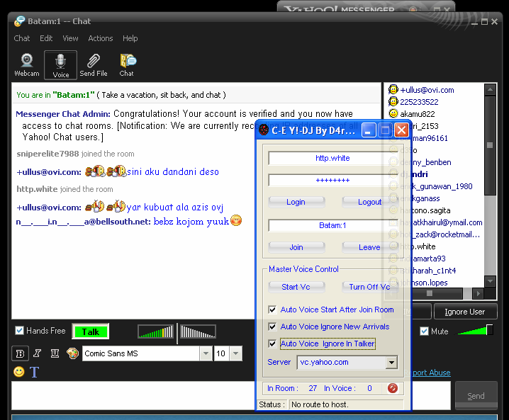The width and height of the screenshot is (509, 420).
Task: Click the Messenger Chat Admin sender name
Action: coord(63,114)
